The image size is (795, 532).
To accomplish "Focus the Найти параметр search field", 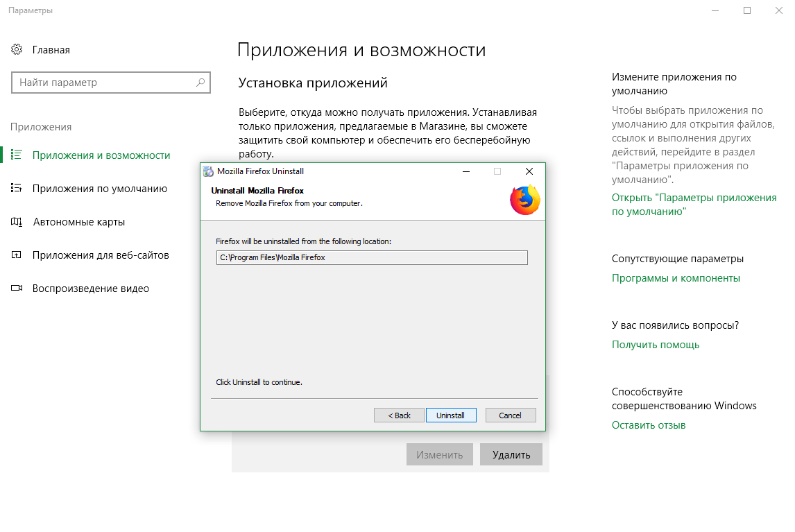I will (104, 83).
